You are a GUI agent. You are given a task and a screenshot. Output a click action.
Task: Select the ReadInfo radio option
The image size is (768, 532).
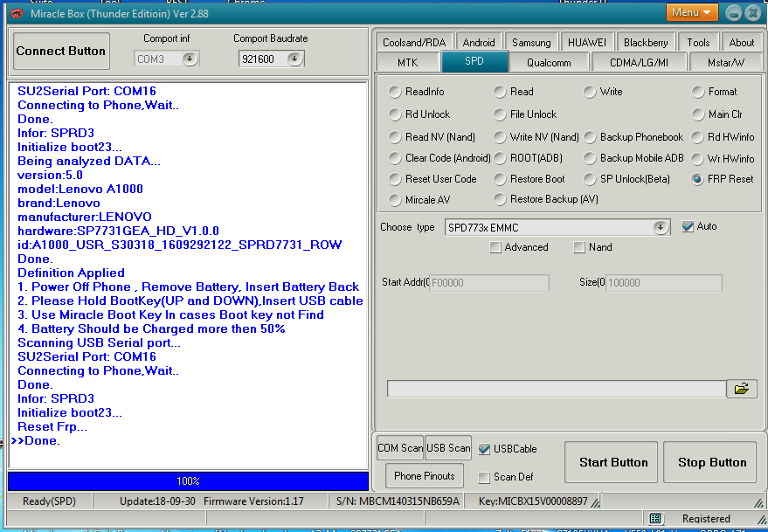(x=394, y=92)
